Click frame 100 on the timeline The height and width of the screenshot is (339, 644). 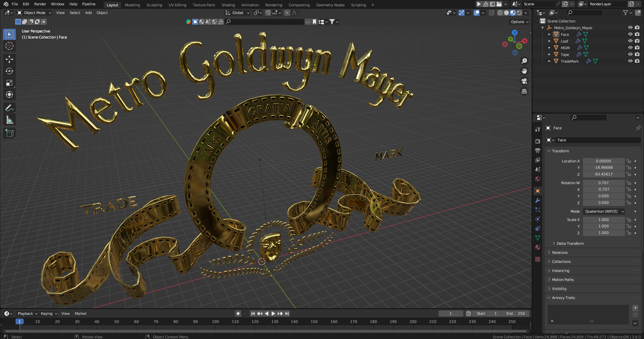(x=215, y=322)
